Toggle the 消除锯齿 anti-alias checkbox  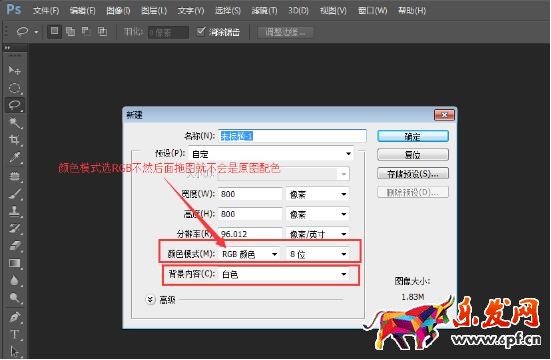tap(200, 32)
